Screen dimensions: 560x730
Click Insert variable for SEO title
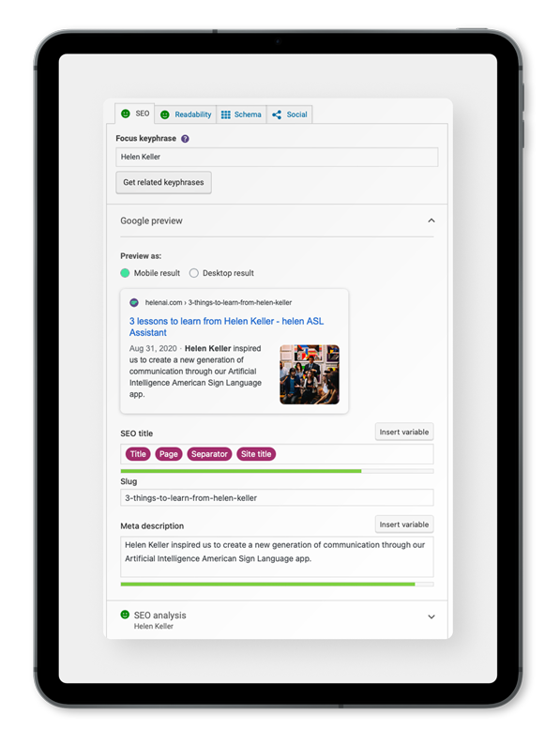tap(404, 432)
